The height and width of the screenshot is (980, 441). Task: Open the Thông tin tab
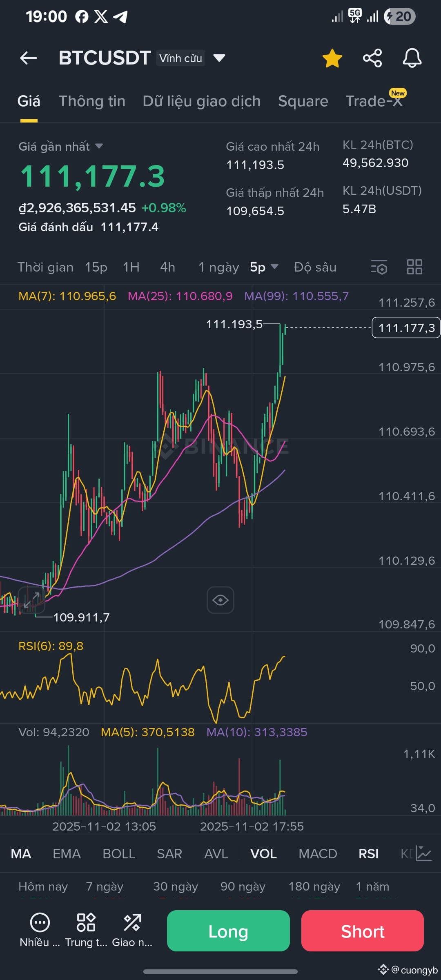(x=92, y=101)
